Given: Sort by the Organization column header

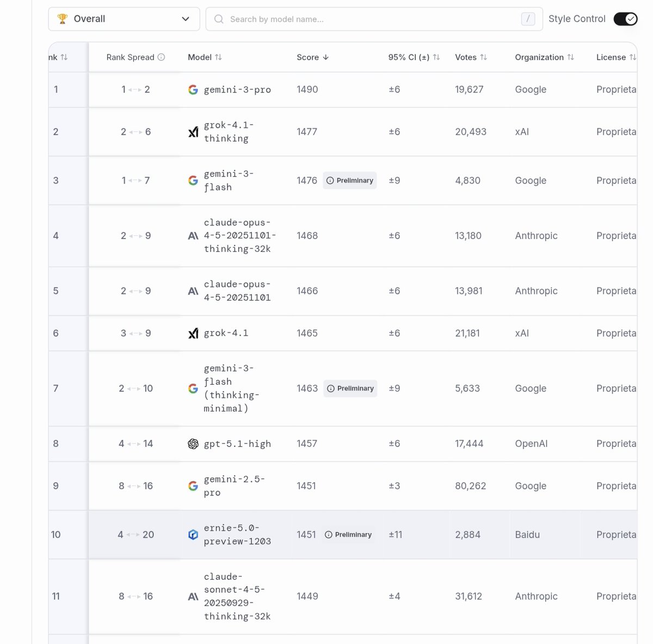Looking at the screenshot, I should pyautogui.click(x=545, y=57).
